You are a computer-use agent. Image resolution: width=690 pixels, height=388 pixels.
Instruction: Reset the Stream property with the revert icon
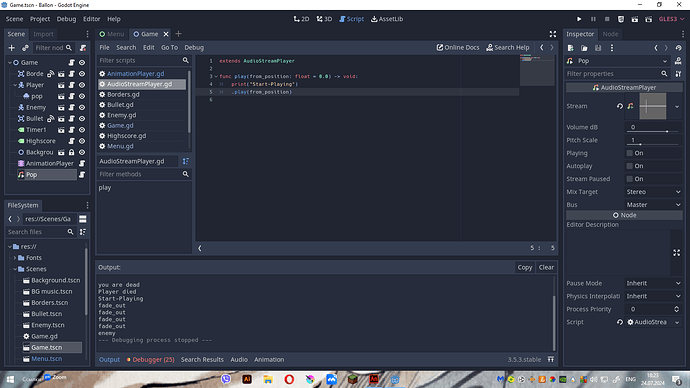coord(620,106)
